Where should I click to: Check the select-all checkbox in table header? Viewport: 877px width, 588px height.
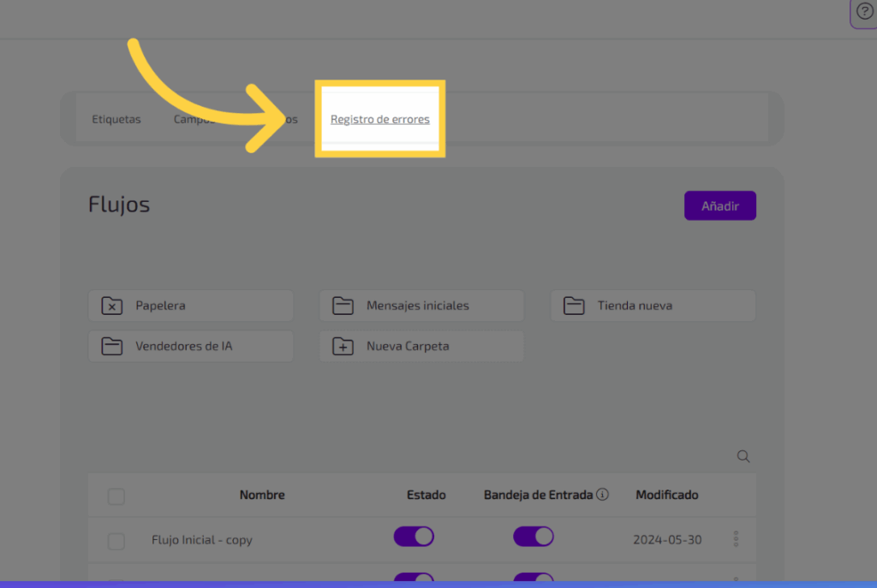tap(116, 496)
